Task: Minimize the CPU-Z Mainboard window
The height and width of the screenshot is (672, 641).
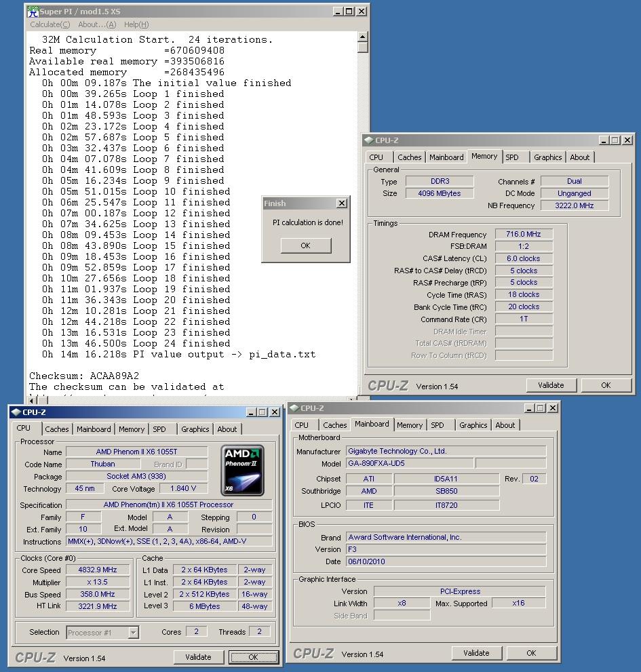Action: click(x=529, y=408)
